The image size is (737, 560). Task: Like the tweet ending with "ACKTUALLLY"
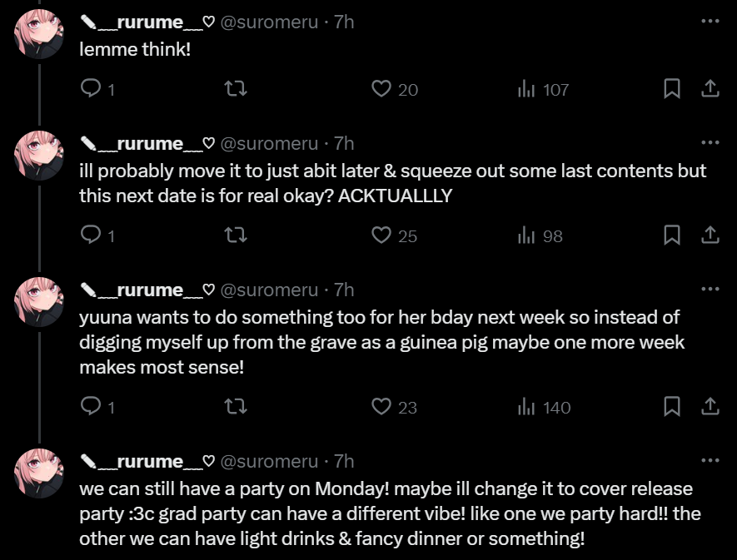point(381,235)
